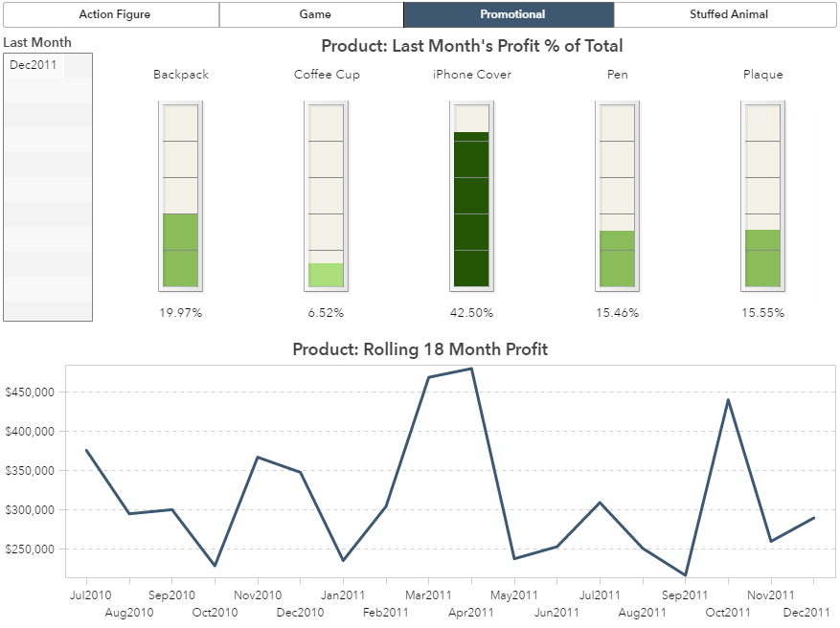Click the Dec2011 final data point
This screenshot has height=628, width=840.
(813, 518)
